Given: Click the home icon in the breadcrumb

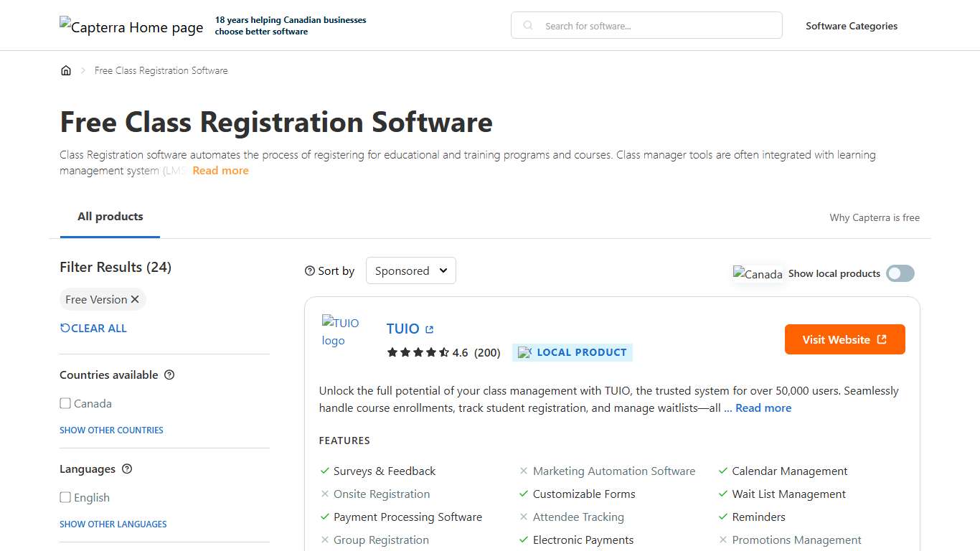Looking at the screenshot, I should point(66,70).
